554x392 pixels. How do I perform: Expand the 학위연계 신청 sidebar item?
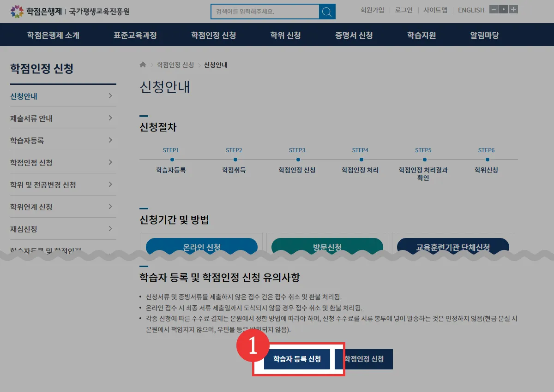pyautogui.click(x=63, y=206)
